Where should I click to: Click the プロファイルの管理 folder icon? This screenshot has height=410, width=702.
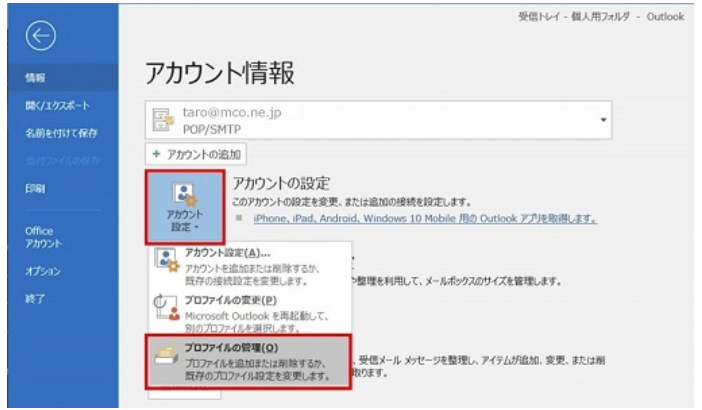tap(166, 355)
